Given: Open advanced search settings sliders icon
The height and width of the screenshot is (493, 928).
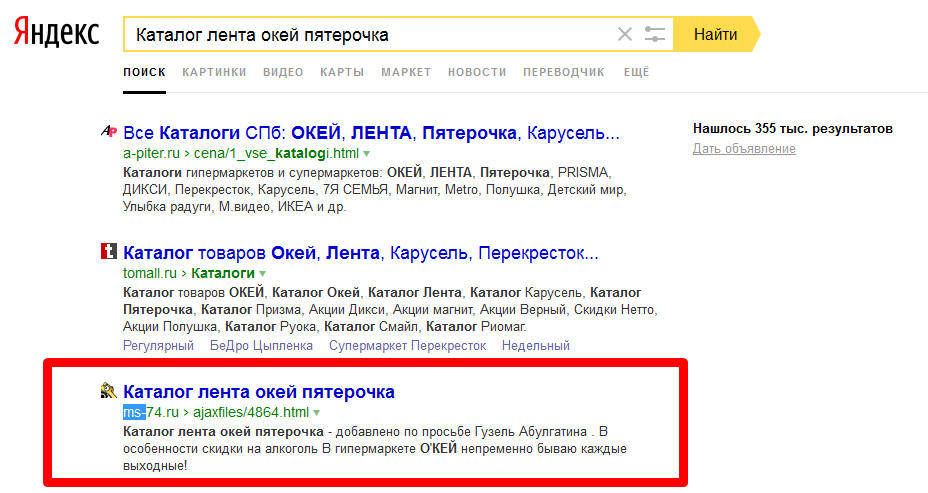Looking at the screenshot, I should 655,35.
